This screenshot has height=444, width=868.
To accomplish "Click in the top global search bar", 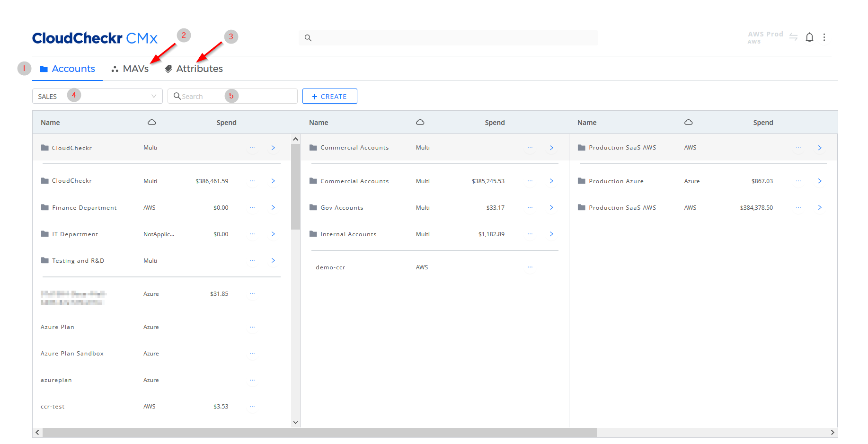I will coord(448,38).
